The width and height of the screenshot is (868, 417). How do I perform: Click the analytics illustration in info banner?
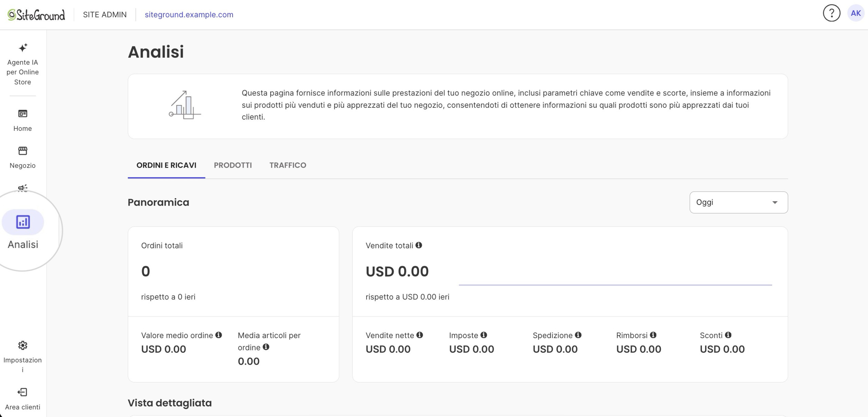tap(185, 105)
